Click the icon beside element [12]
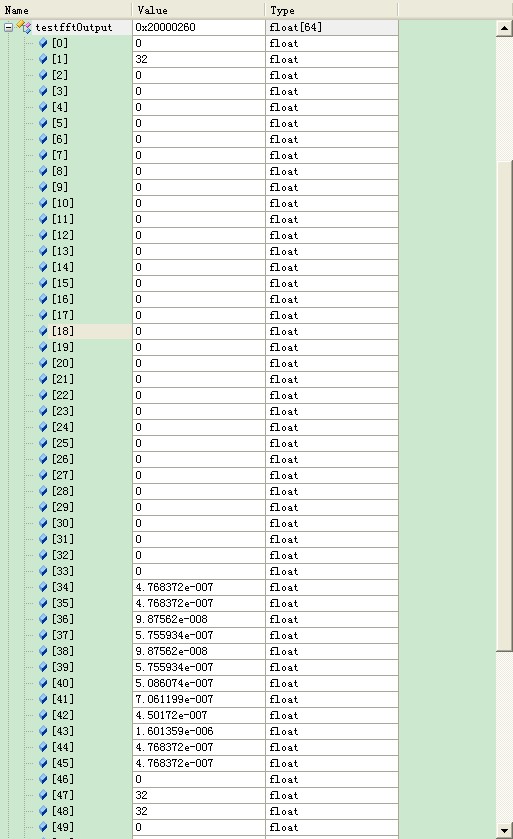Image resolution: width=513 pixels, height=839 pixels. tap(43, 235)
